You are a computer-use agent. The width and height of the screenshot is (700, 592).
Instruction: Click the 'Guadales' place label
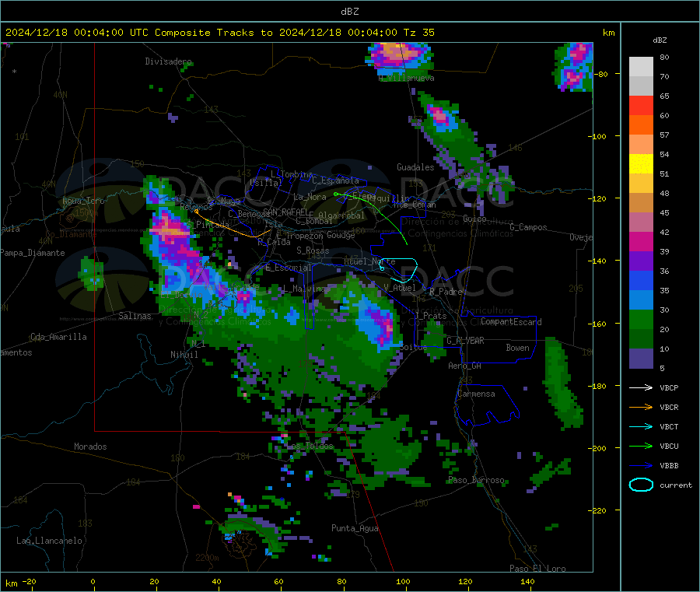tap(415, 167)
